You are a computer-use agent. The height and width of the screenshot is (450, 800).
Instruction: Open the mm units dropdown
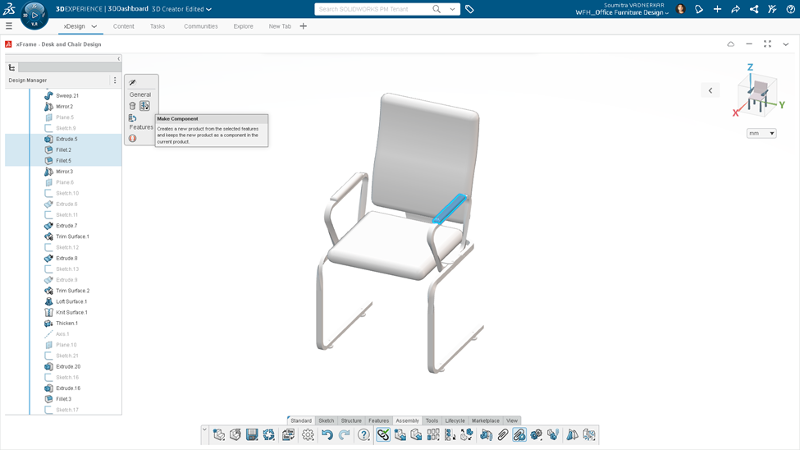click(761, 133)
